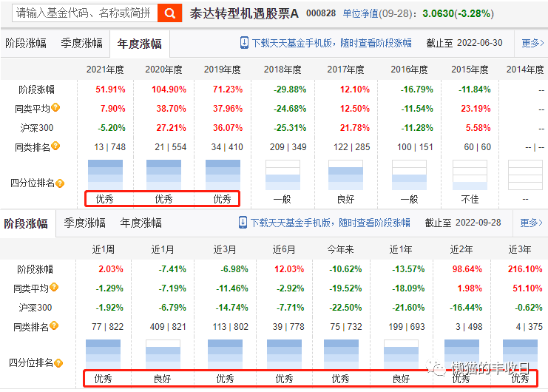Click 单位净值 label link in header

point(360,13)
